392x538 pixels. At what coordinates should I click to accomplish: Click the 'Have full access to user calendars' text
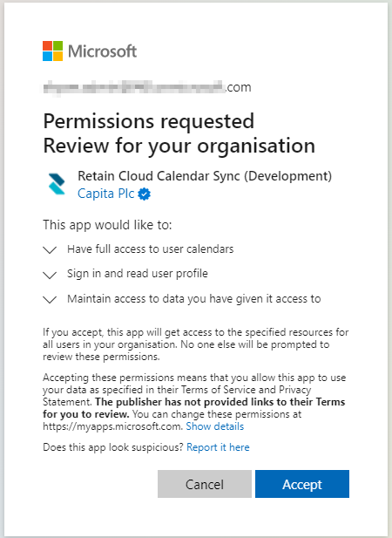pos(151,249)
